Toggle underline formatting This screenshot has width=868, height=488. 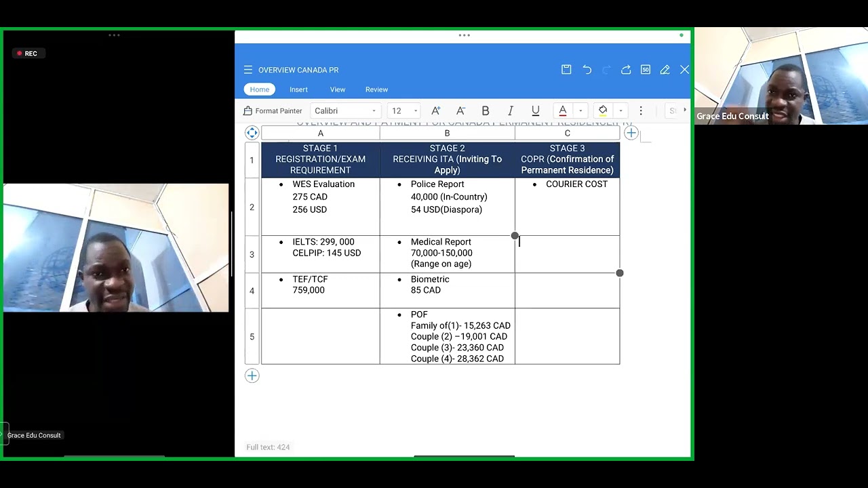click(x=535, y=110)
